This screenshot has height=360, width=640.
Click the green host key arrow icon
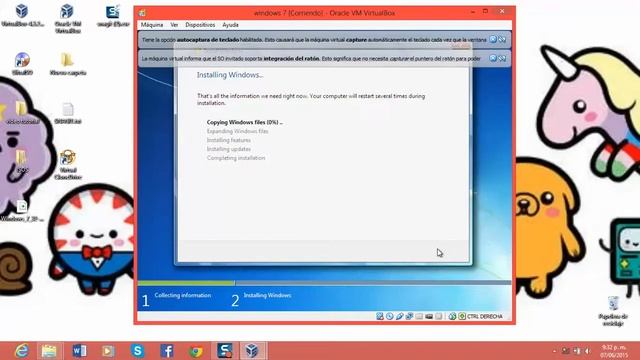[462, 316]
